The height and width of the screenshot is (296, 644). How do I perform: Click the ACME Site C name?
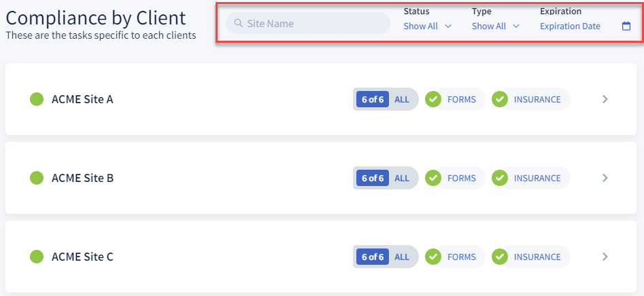(82, 257)
